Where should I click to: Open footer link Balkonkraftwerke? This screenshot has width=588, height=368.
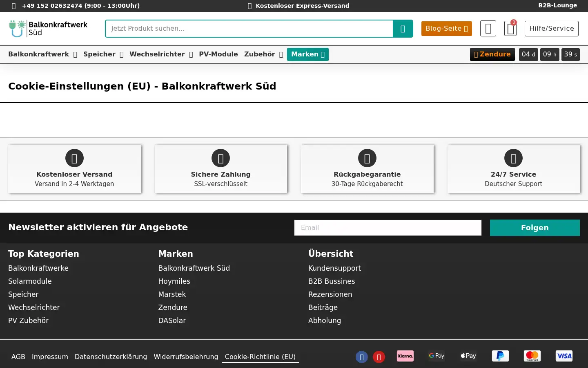(38, 268)
